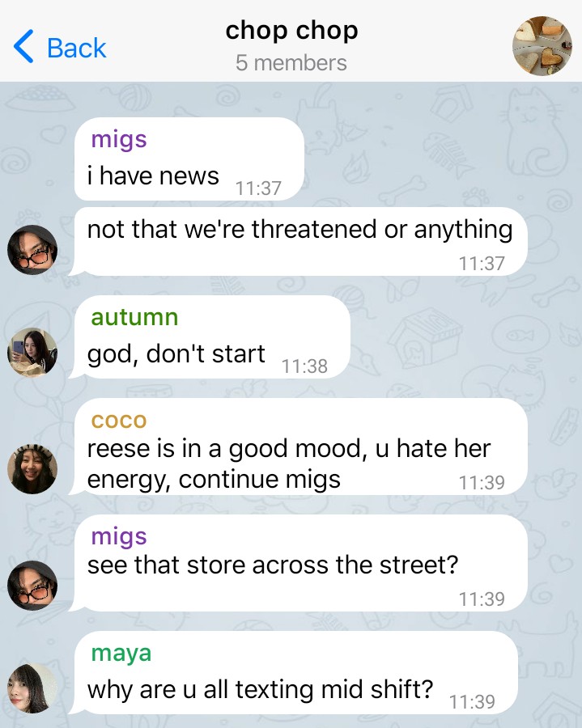Open the chop chop group info title
582x728 pixels.
pyautogui.click(x=291, y=31)
